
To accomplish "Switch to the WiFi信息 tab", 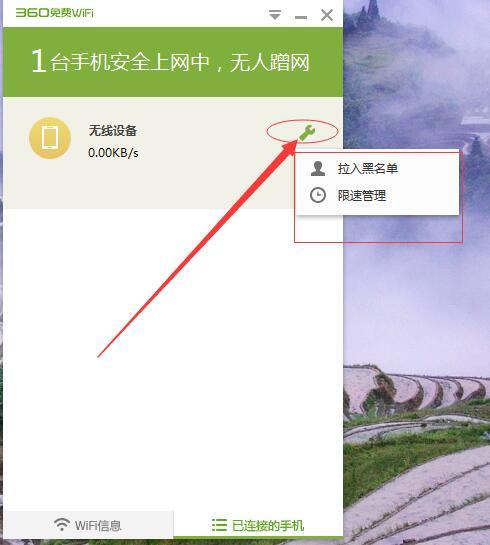I will coord(88,525).
